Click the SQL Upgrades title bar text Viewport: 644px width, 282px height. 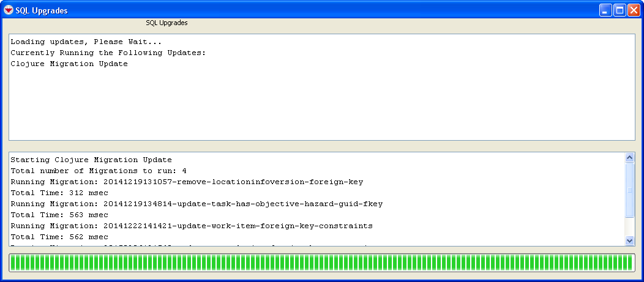click(42, 10)
